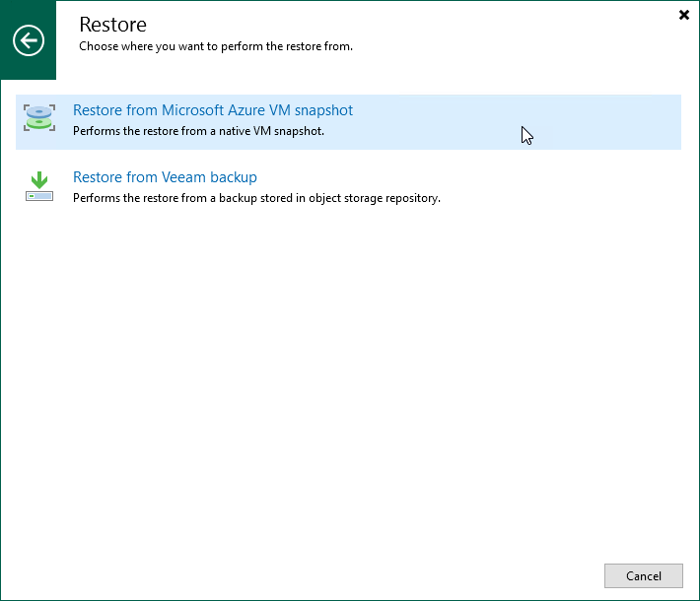Click the native VM snapshot description text
The image size is (700, 601).
[x=198, y=130]
